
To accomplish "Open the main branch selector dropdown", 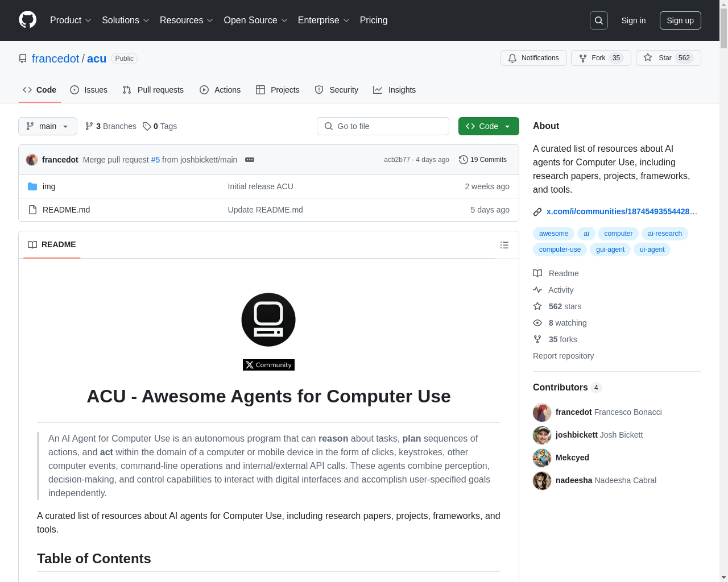I will tap(48, 126).
